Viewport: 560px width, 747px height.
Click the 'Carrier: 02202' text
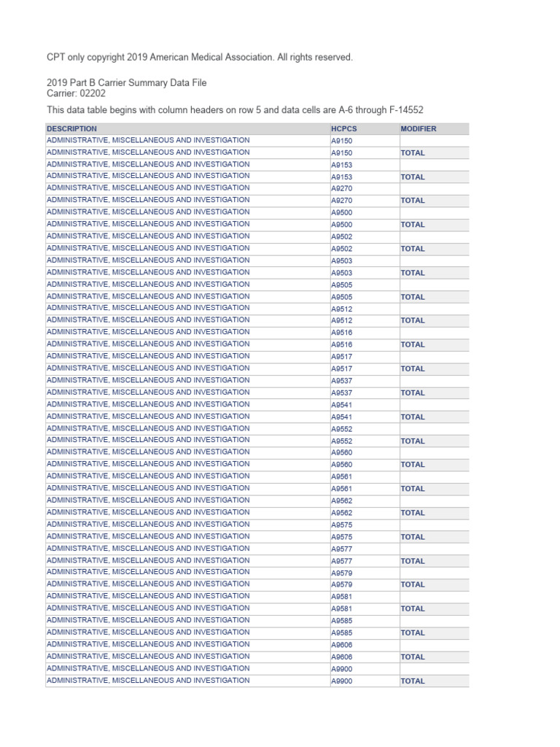77,94
